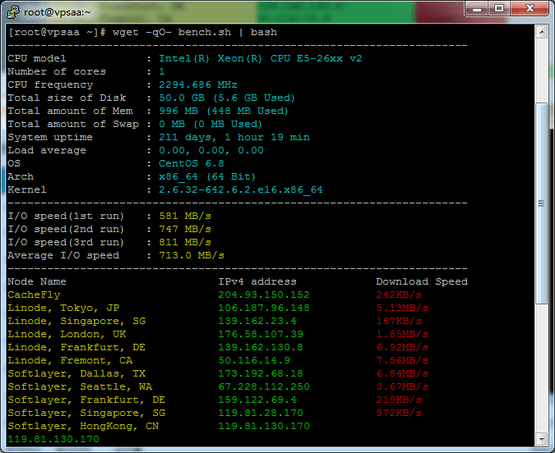Click on the CPU model value text
The image size is (555, 453).
(x=260, y=58)
